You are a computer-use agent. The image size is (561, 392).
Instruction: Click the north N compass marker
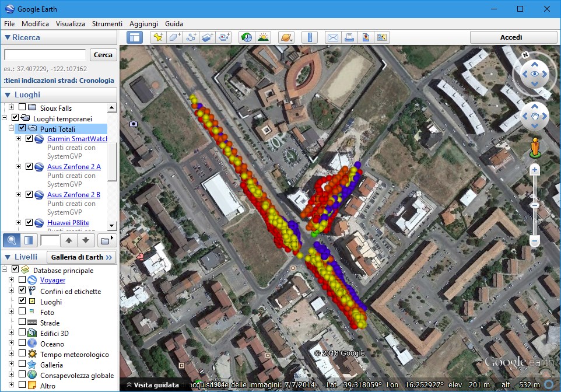[x=525, y=55]
